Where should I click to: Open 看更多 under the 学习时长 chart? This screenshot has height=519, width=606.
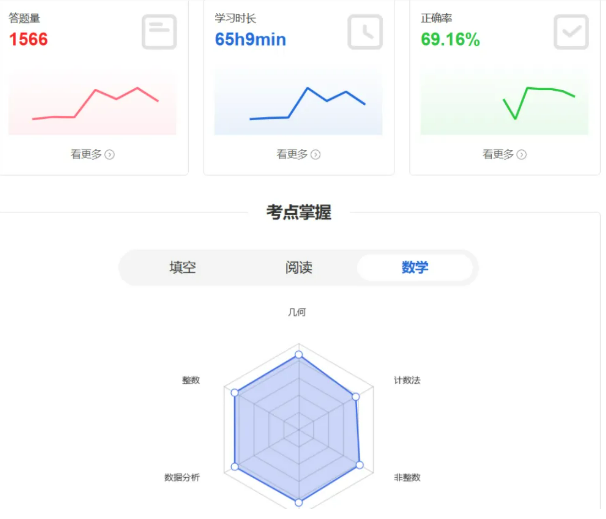(x=298, y=154)
